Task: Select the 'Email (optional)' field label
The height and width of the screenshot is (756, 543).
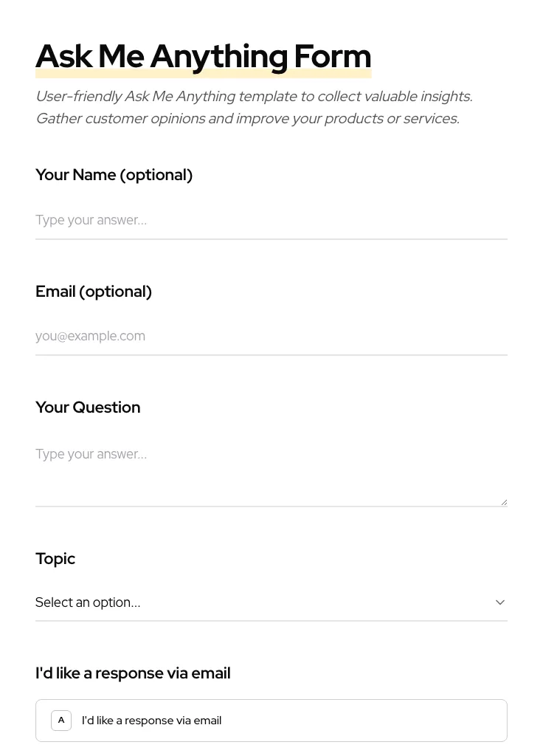Action: (x=94, y=291)
